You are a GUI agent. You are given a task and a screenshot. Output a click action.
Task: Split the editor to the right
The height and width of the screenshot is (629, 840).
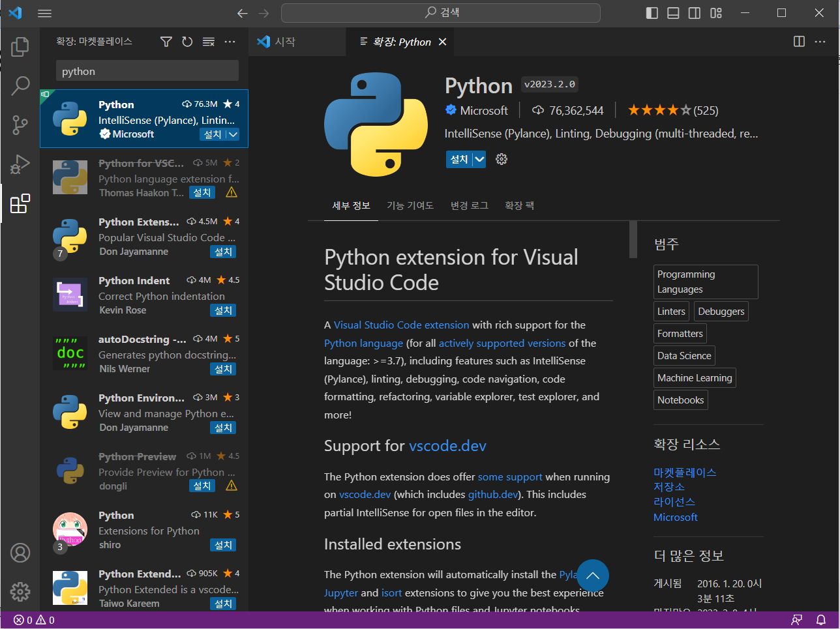click(x=799, y=41)
